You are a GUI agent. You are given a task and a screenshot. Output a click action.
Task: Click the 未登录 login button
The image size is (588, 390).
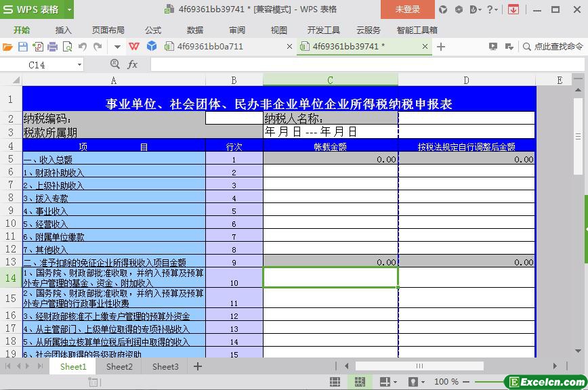point(407,9)
